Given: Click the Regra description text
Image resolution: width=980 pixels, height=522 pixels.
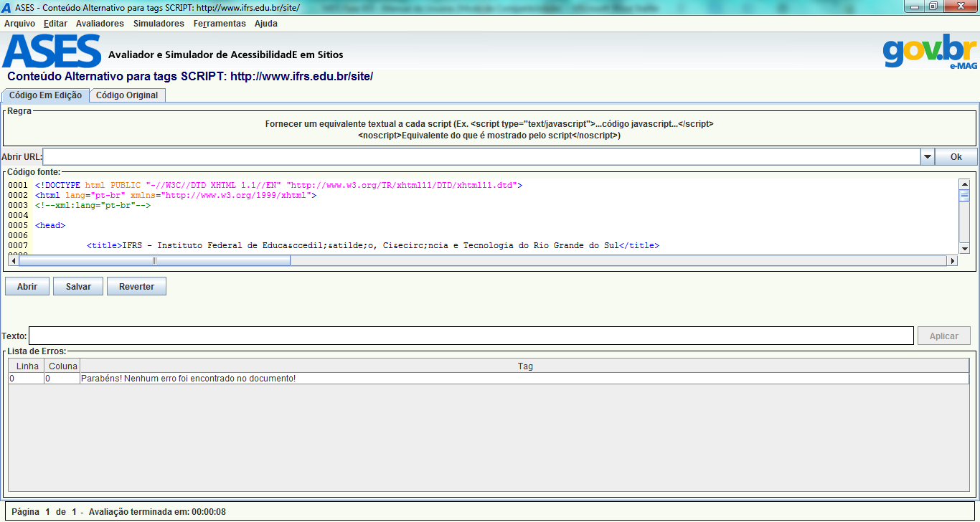Looking at the screenshot, I should pos(489,129).
